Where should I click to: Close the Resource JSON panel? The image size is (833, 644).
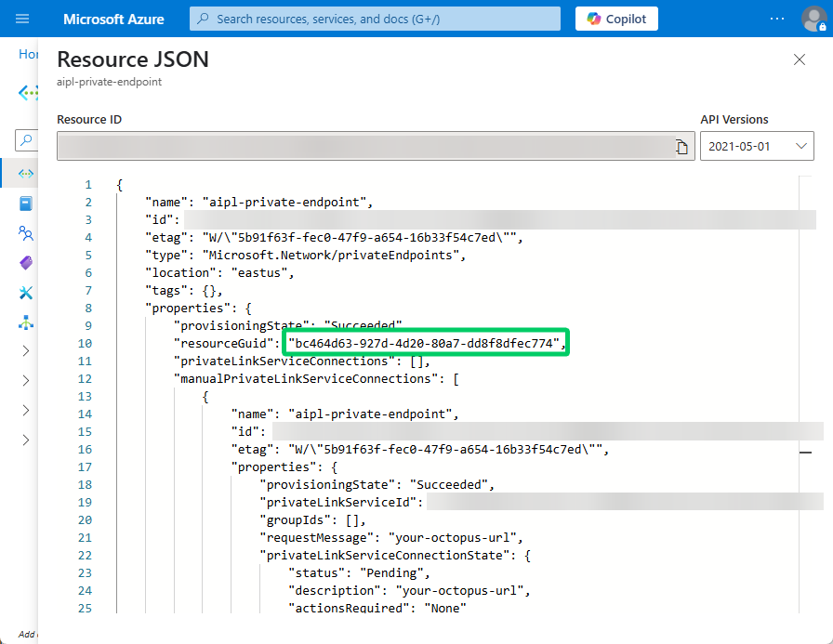point(799,59)
